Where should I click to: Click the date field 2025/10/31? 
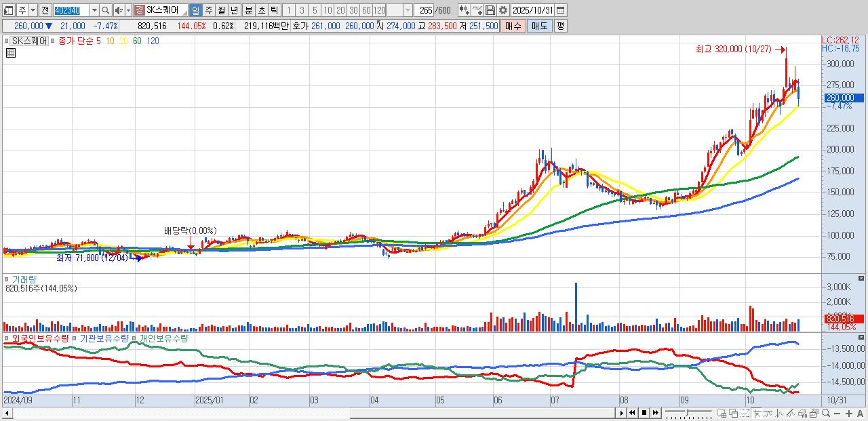click(532, 10)
